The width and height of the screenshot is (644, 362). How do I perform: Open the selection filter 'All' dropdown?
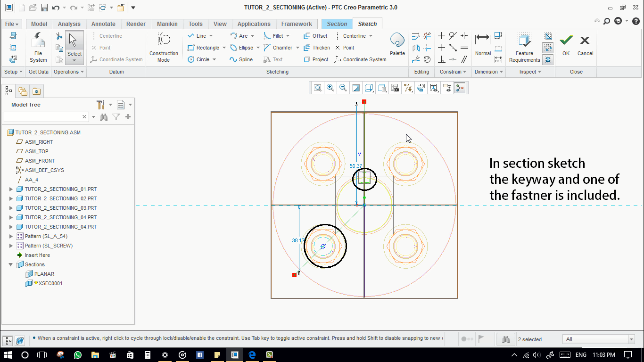(631, 339)
